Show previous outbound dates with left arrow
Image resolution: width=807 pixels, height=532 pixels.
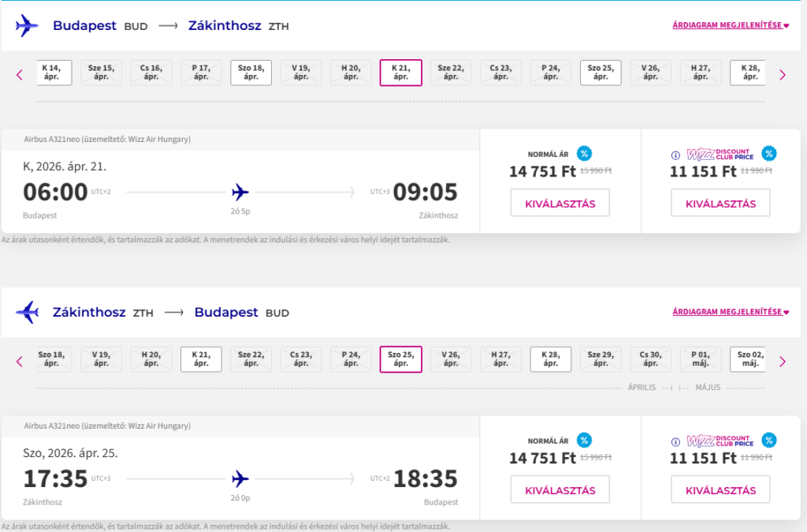point(20,75)
